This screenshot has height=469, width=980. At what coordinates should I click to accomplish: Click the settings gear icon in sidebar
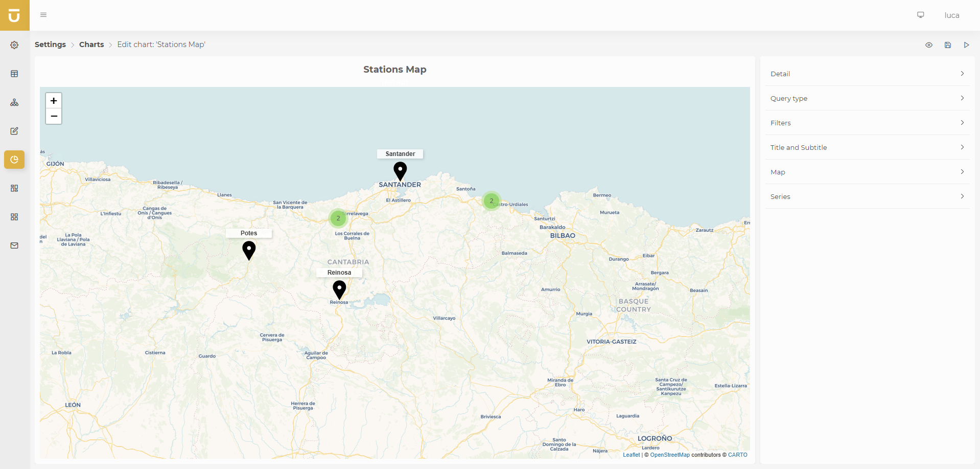[14, 45]
